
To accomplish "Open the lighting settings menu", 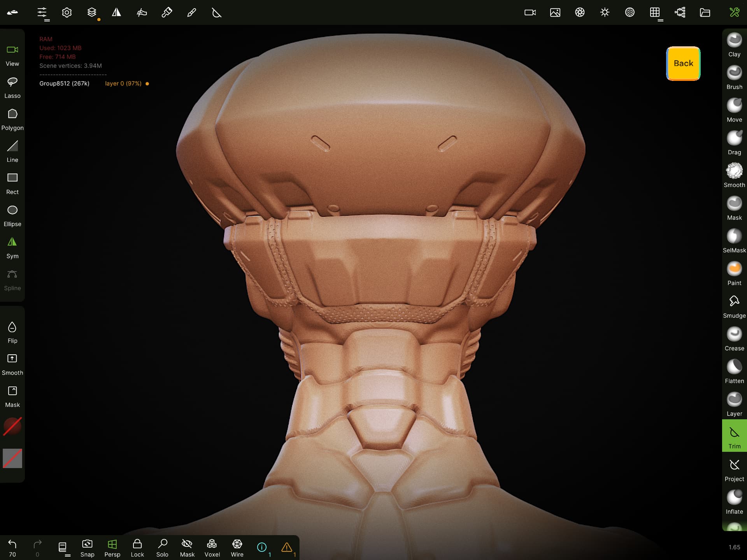I will 605,12.
